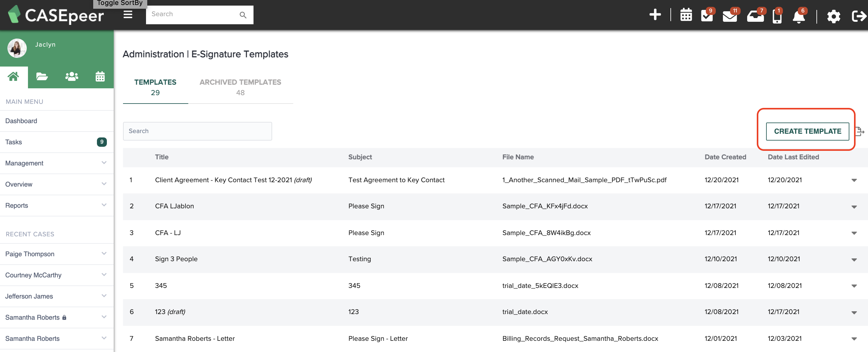This screenshot has height=352, width=868.
Task: Click the export templates icon beside Create Template
Action: click(x=860, y=132)
